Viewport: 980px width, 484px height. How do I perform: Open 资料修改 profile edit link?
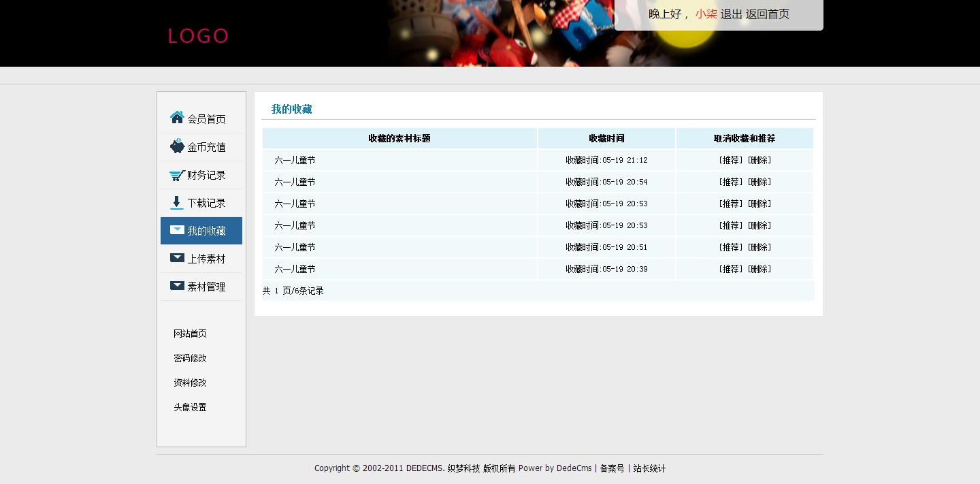tap(190, 383)
